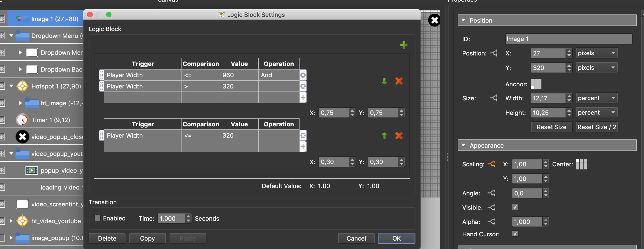
Task: Select Hotspot 1 target icon in tree
Action: pyautogui.click(x=22, y=86)
